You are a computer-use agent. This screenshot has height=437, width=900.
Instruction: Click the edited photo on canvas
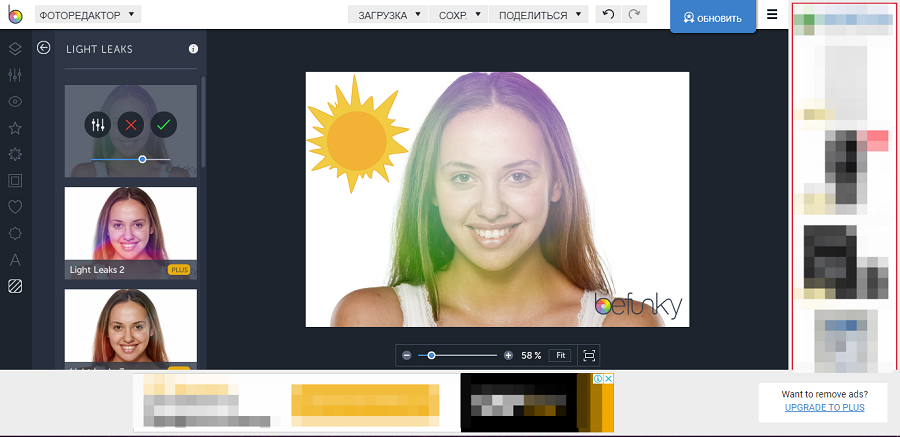click(497, 199)
